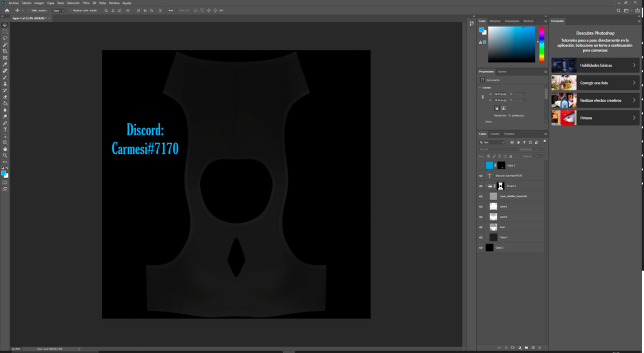The width and height of the screenshot is (644, 353).
Task: Go to the Home screen icon
Action: coord(6,10)
